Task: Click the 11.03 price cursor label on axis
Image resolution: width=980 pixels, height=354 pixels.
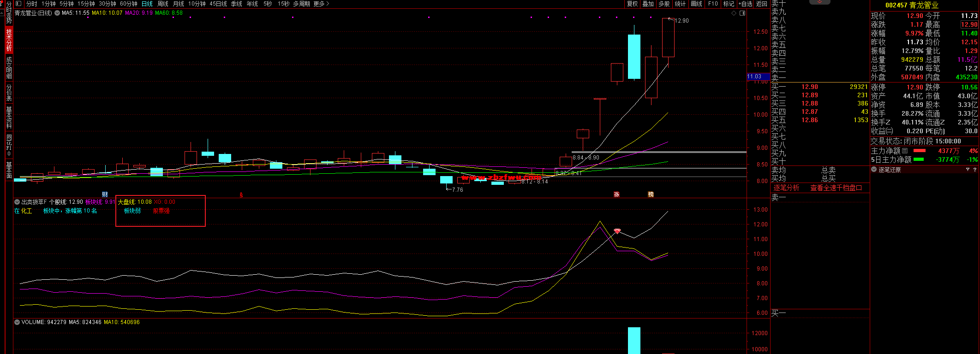Action: pyautogui.click(x=759, y=77)
